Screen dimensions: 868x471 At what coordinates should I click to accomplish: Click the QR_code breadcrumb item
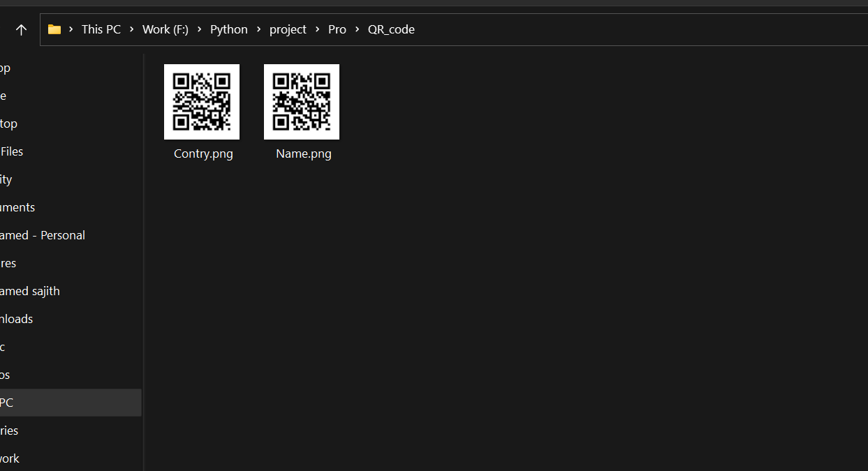[391, 29]
